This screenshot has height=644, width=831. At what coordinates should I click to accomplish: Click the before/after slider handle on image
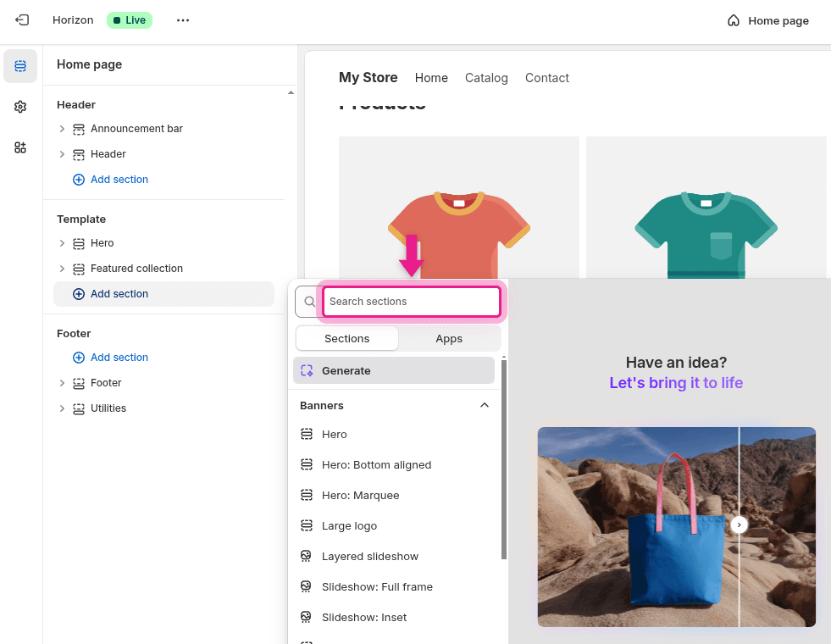[x=739, y=525]
